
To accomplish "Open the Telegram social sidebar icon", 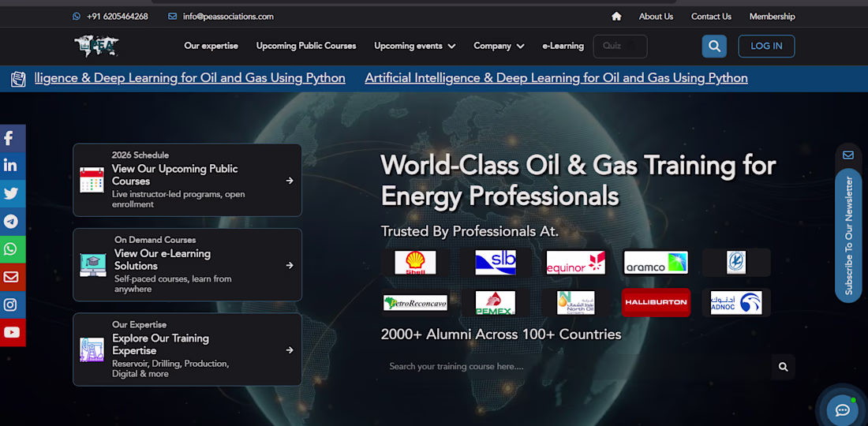I will point(11,222).
